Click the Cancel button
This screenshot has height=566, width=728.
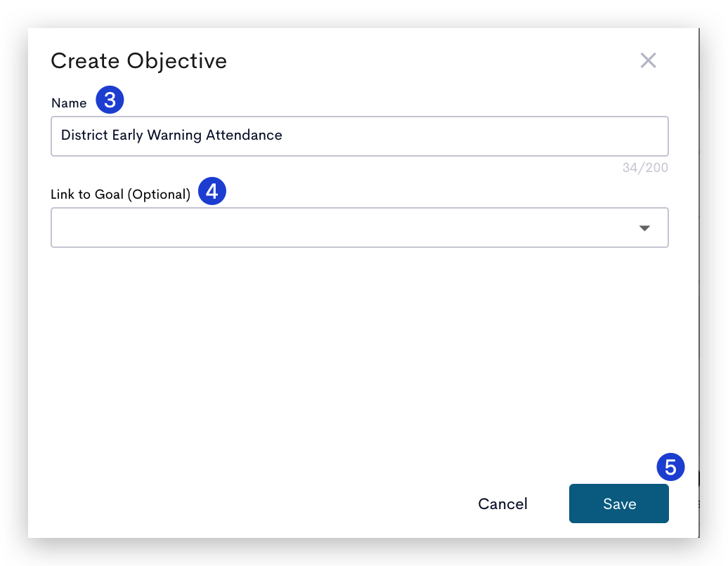pos(503,504)
